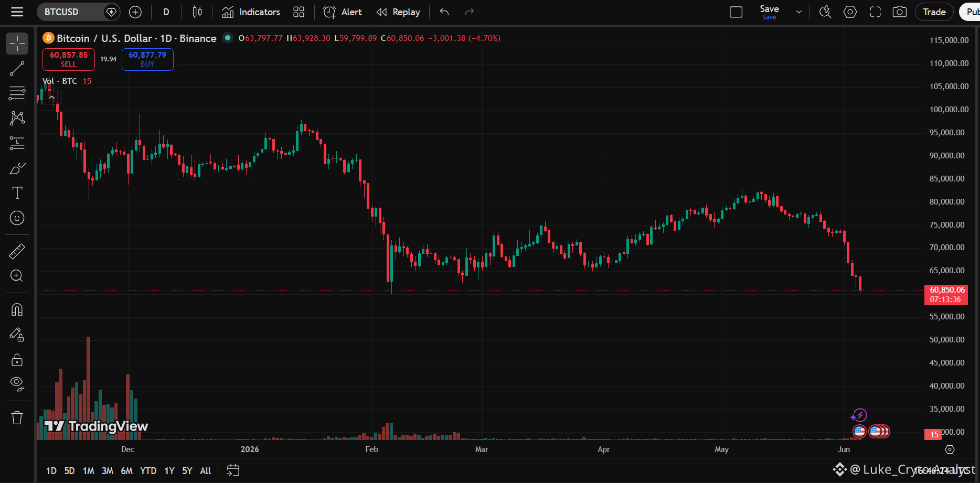
Task: Select the ruler measure tool
Action: point(17,252)
